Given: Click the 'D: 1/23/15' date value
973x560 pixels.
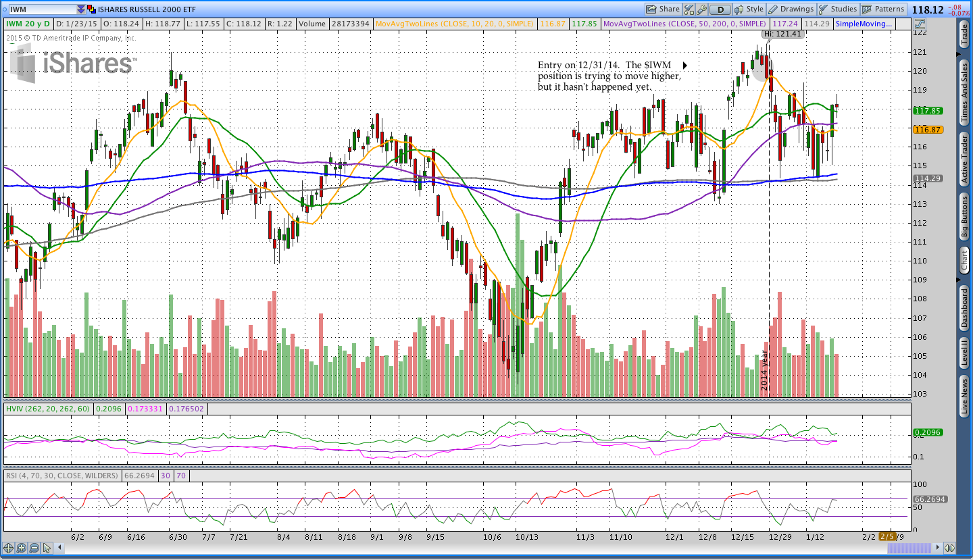Looking at the screenshot, I should pyautogui.click(x=76, y=24).
